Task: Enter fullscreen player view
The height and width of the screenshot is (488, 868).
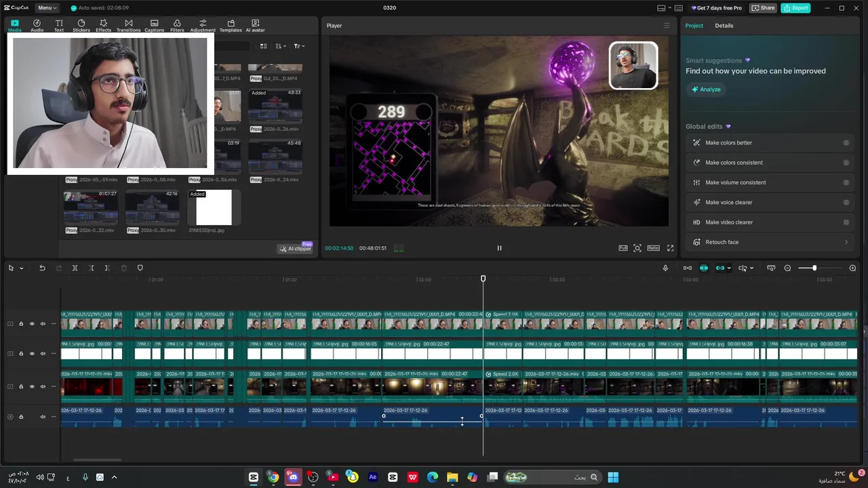Action: click(670, 248)
